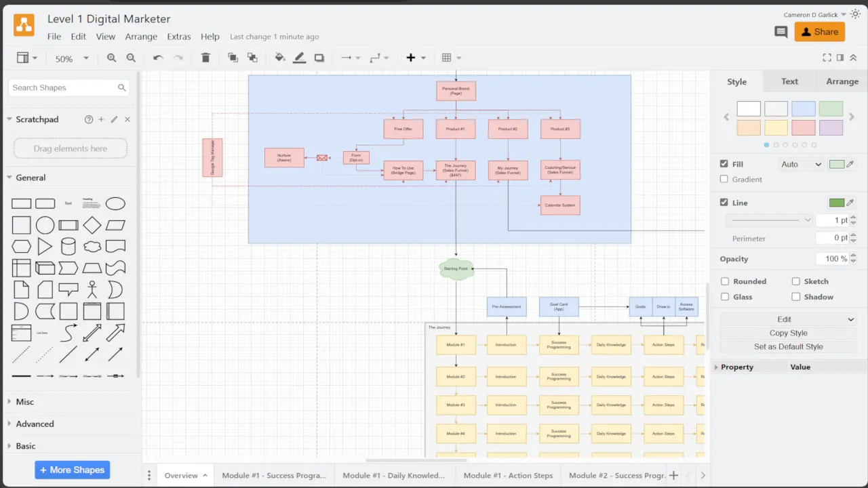Toggle fullscreen mode icon
The width and height of the screenshot is (868, 488).
click(827, 58)
